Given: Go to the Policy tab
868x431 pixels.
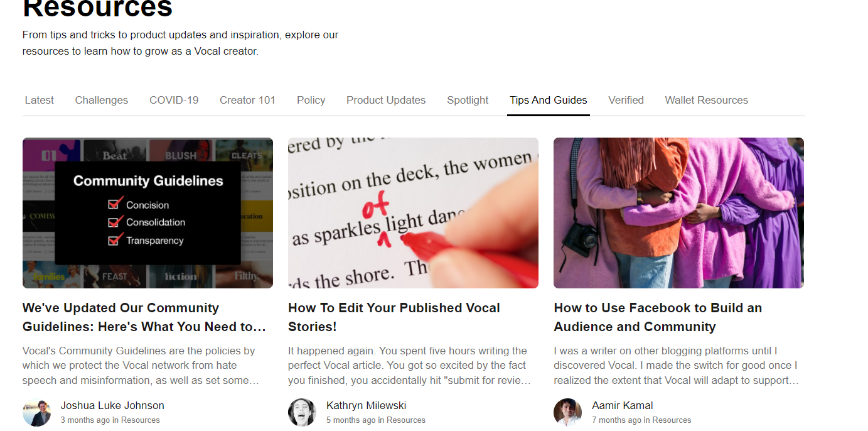Looking at the screenshot, I should [311, 100].
